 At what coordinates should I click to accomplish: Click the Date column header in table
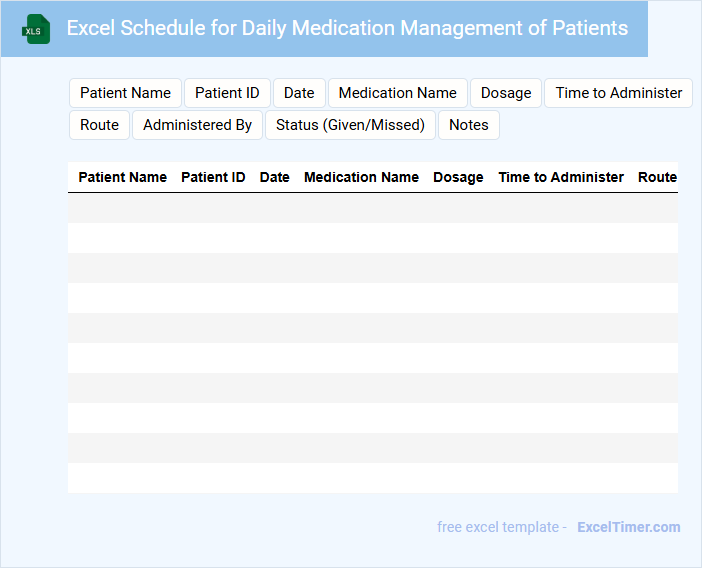274,177
